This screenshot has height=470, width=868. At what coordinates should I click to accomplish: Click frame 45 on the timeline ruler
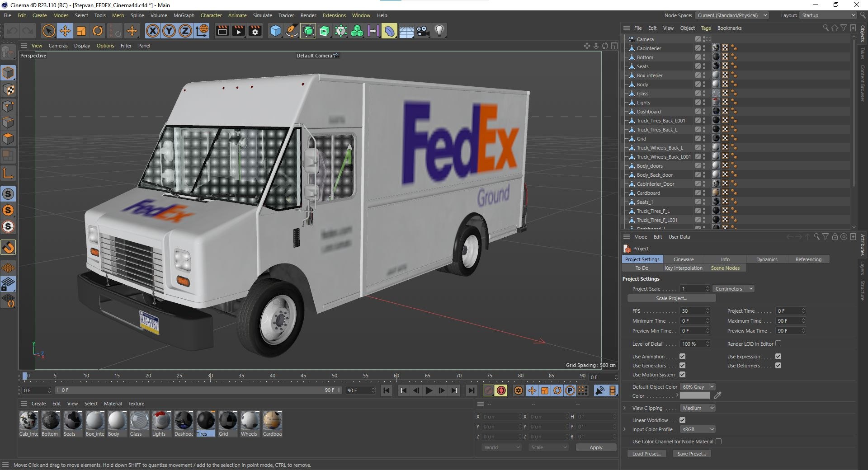coord(303,376)
